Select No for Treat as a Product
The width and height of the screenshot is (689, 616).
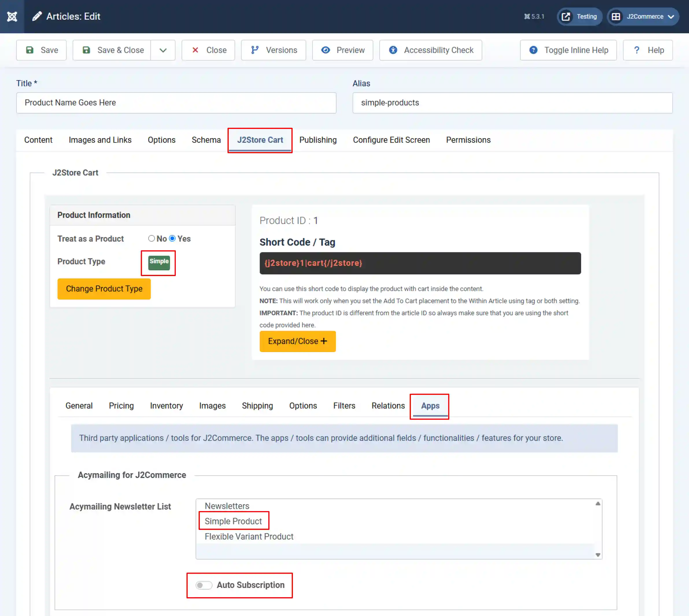tap(151, 238)
